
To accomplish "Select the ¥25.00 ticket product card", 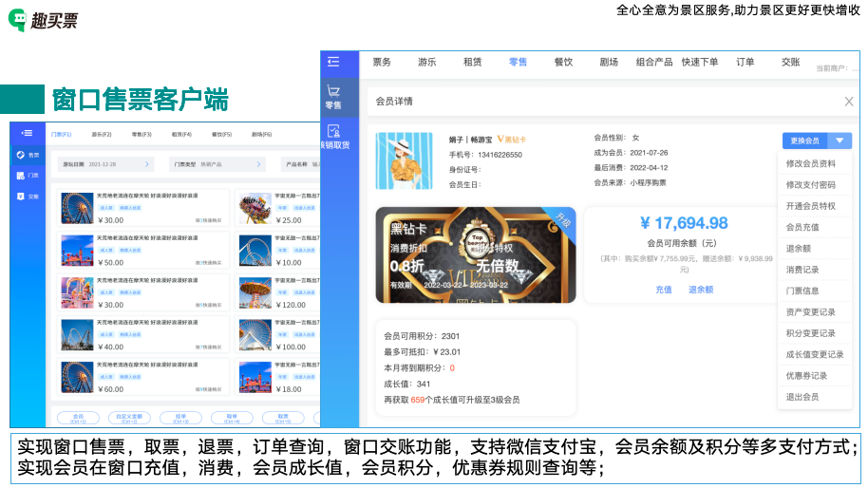I will tap(275, 208).
